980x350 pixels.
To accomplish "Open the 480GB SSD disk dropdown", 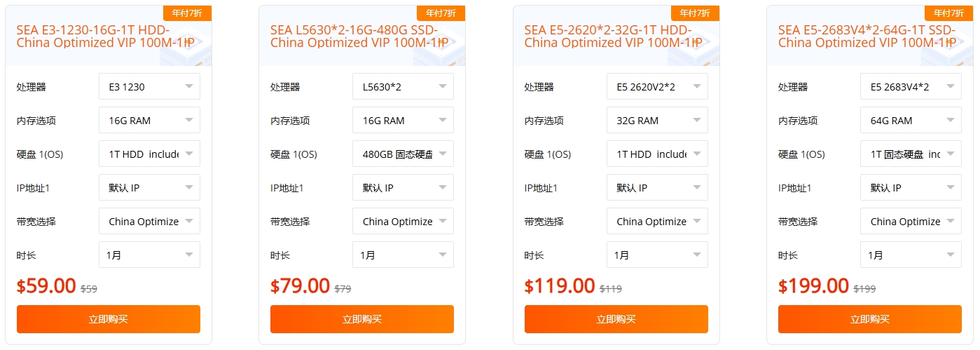I will (403, 154).
